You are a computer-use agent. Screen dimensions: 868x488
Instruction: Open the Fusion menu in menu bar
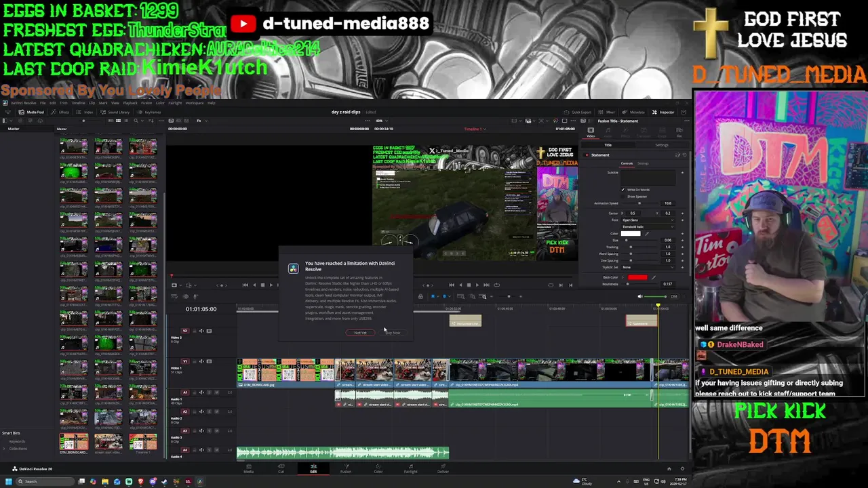click(x=146, y=103)
